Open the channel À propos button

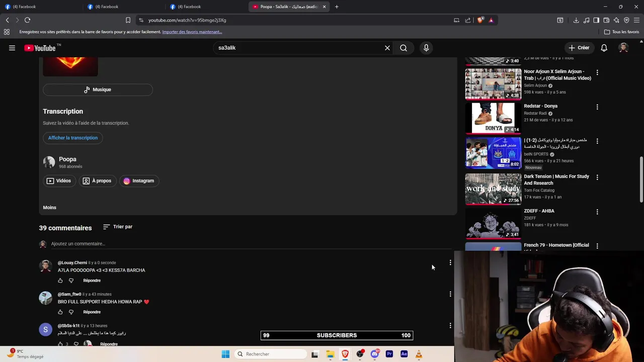[x=97, y=180]
